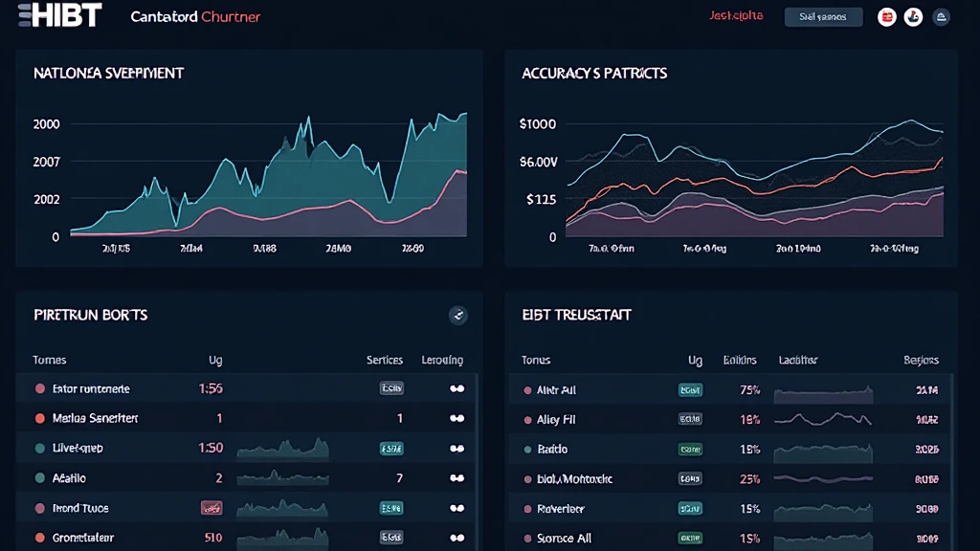Screen dimensions: 980x551
Task: Toggle the Leroding switch for Estor runtenerte
Action: (457, 389)
